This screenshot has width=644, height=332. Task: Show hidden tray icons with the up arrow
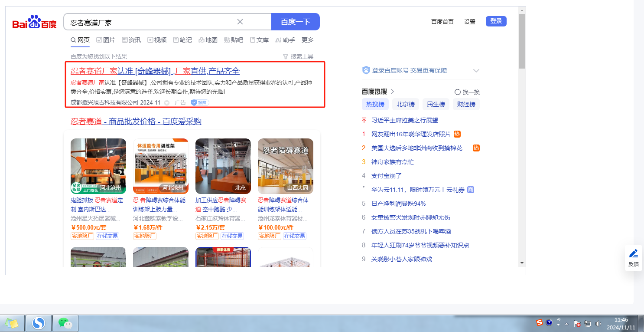tap(567, 324)
